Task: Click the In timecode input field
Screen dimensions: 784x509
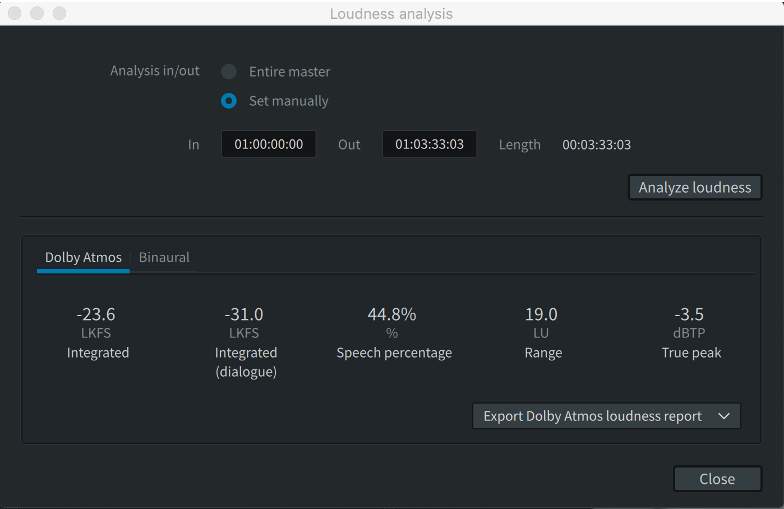Action: pos(268,144)
